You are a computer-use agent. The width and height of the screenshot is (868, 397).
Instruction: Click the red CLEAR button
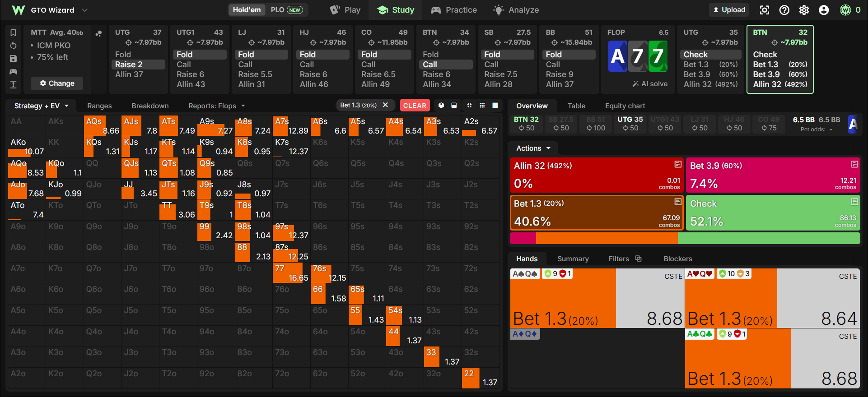click(x=415, y=106)
